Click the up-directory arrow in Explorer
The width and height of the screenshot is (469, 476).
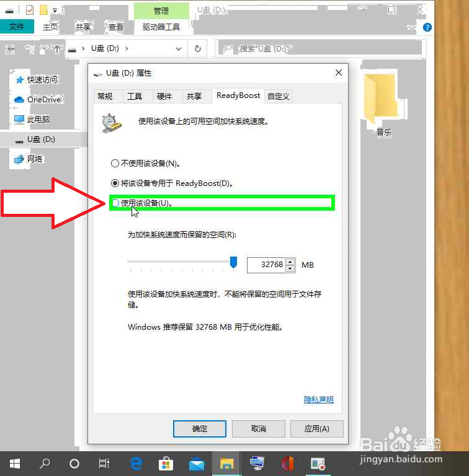[x=57, y=49]
